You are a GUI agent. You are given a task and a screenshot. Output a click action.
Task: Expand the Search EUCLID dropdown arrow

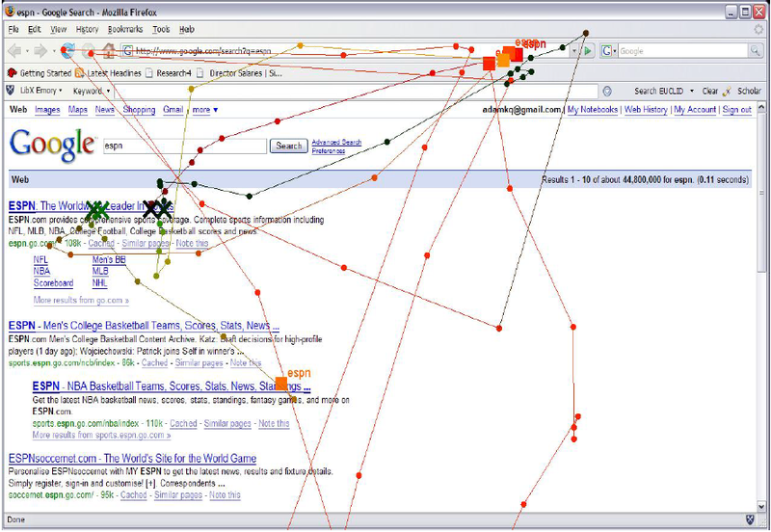[692, 91]
